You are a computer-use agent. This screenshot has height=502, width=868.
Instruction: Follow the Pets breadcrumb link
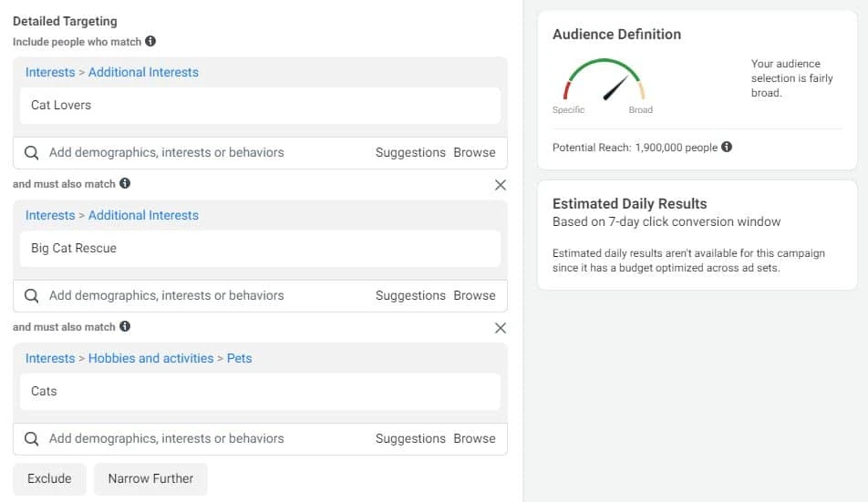tap(239, 358)
